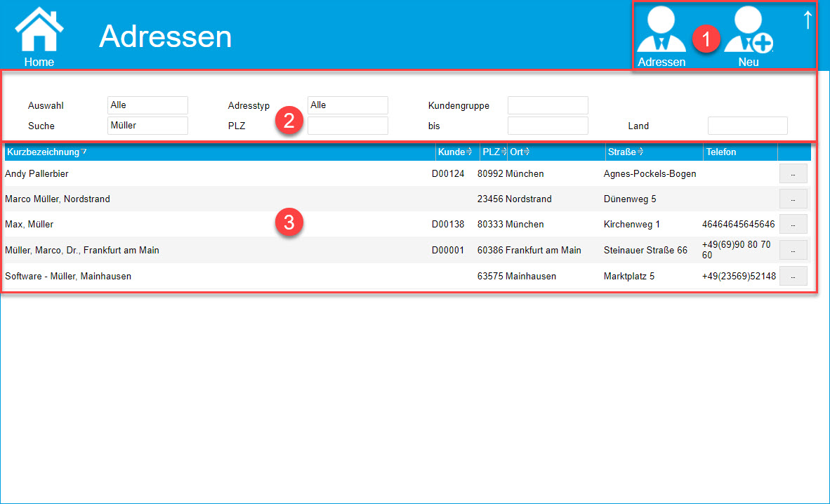Open the Adresstyp field set to Alle

[x=348, y=105]
